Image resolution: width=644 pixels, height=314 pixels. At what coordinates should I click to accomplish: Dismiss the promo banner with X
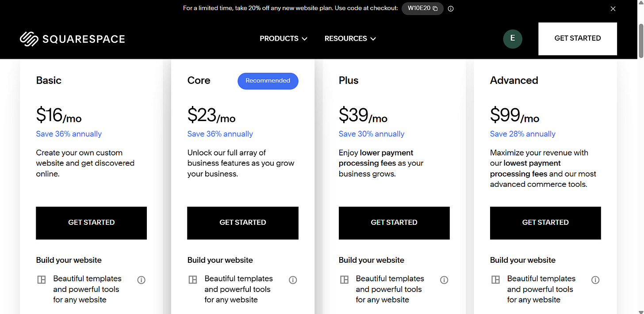(x=613, y=8)
